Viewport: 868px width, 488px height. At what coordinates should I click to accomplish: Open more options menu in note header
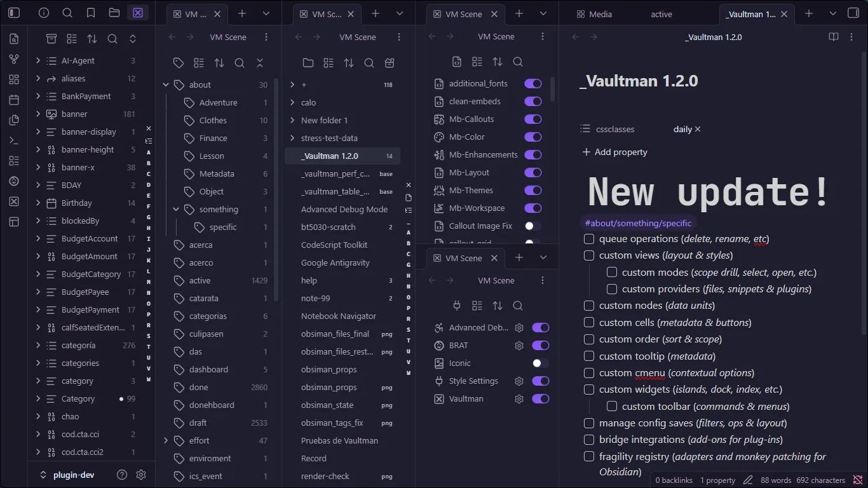click(x=851, y=37)
